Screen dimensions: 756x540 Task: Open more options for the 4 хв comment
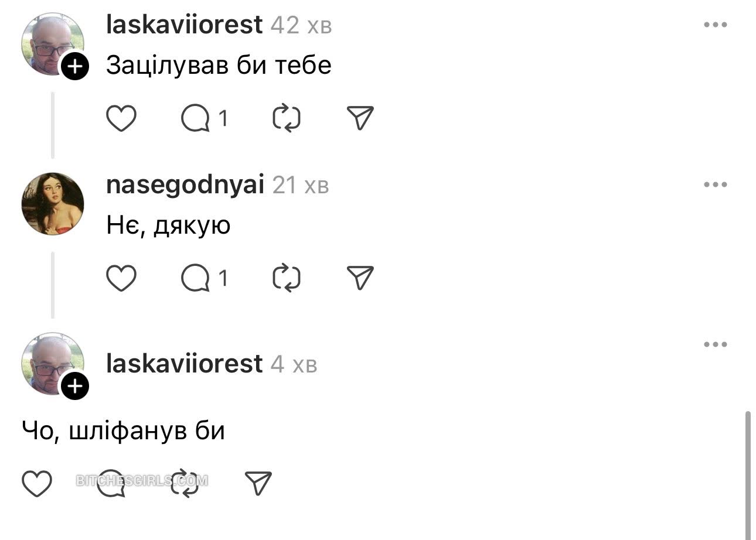click(716, 344)
